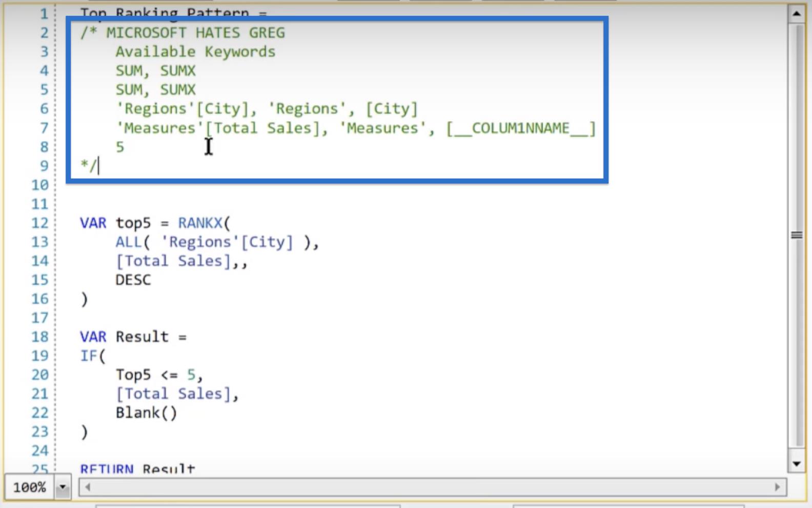Click 'SUM, SUMX' on line 4
Screen dimensions: 812x508
point(155,71)
